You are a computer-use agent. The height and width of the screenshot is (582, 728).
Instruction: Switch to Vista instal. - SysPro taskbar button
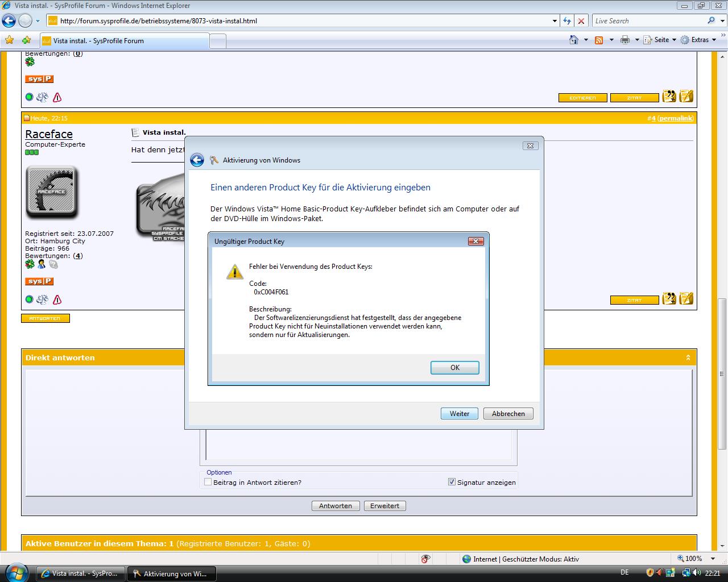(80, 573)
